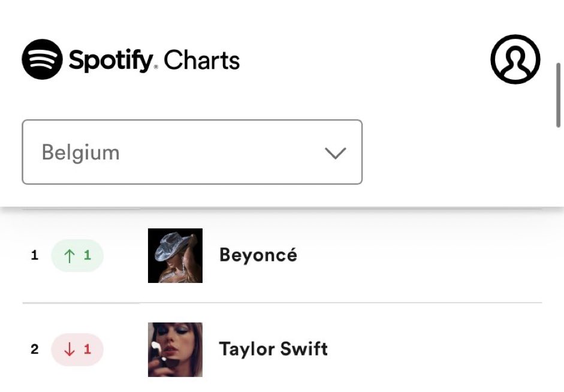Click Beyoncé's cowboy hat thumbnail image

175,256
